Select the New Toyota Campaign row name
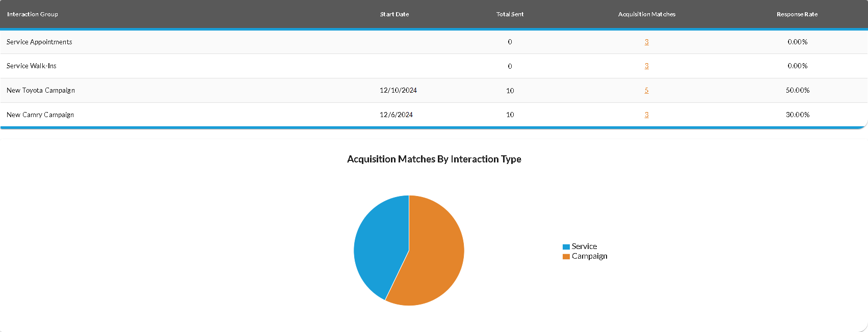The height and width of the screenshot is (332, 868). [41, 90]
